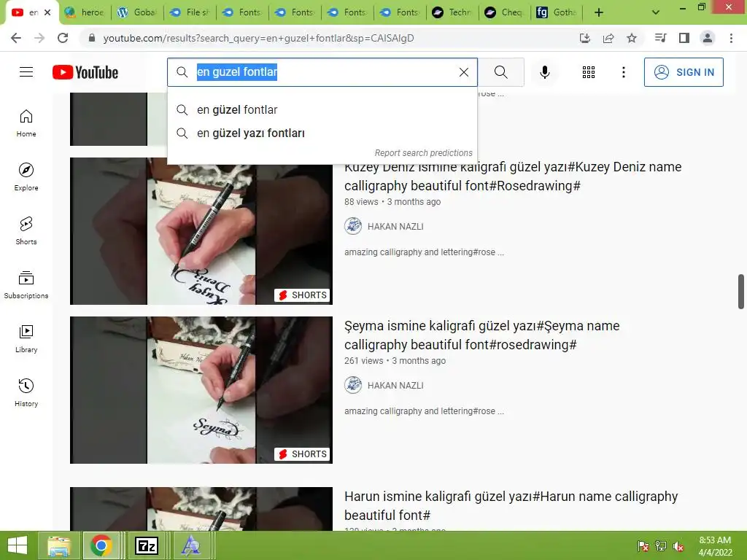The height and width of the screenshot is (560, 747).
Task: Open the YouTube apps grid icon
Action: click(x=589, y=72)
